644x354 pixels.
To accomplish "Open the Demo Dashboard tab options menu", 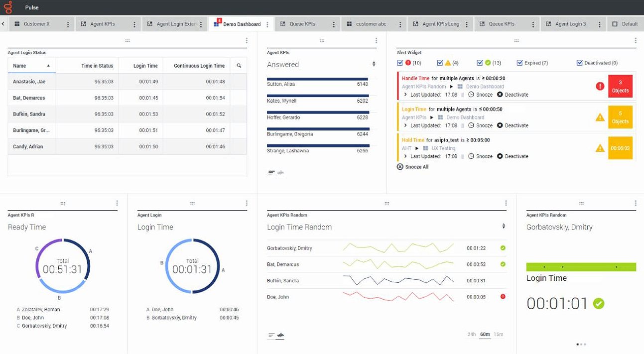I will [x=268, y=23].
